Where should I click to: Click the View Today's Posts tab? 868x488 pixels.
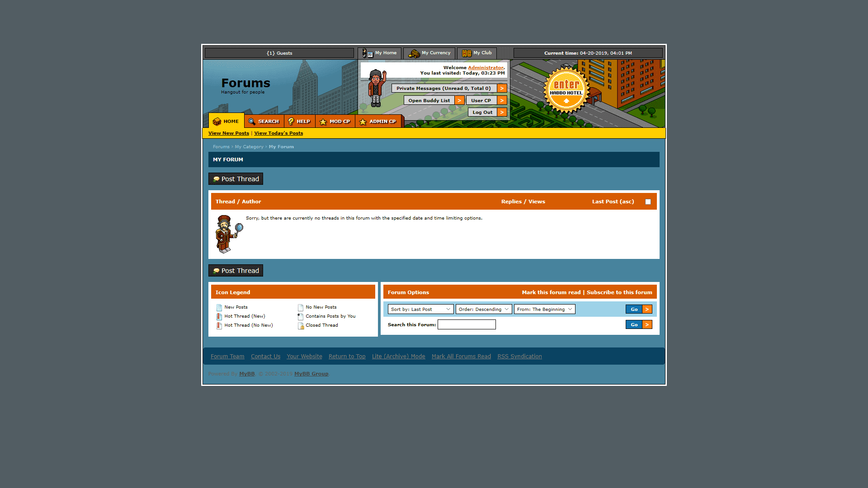click(278, 133)
